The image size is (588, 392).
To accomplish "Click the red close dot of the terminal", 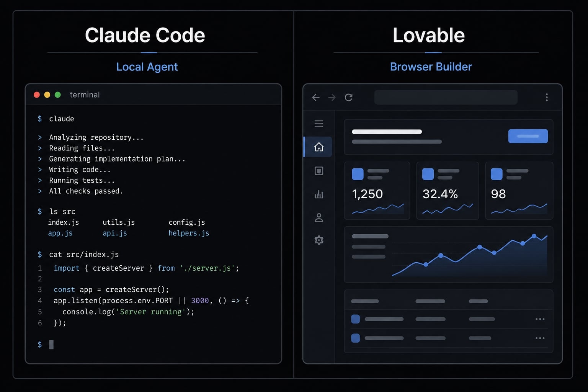I will click(37, 95).
